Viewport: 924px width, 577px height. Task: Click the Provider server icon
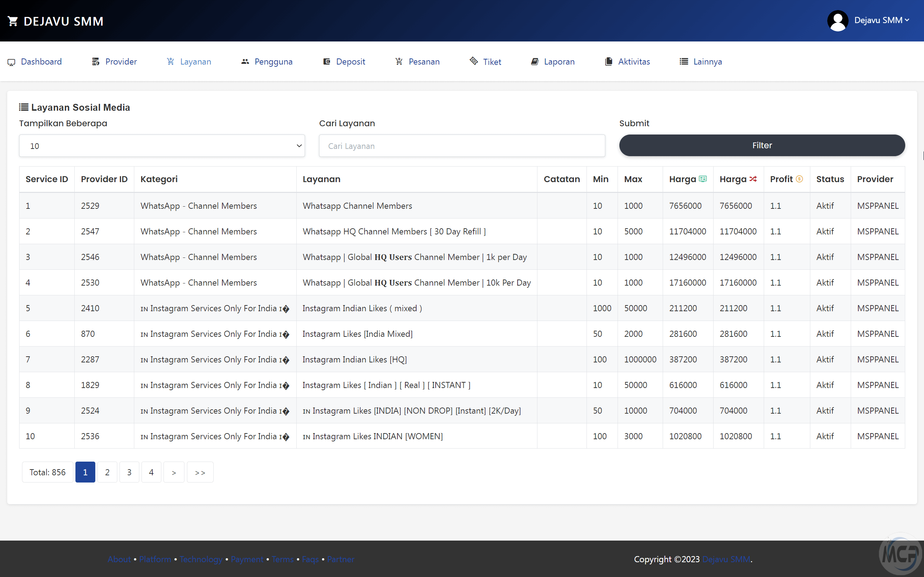[x=96, y=61]
